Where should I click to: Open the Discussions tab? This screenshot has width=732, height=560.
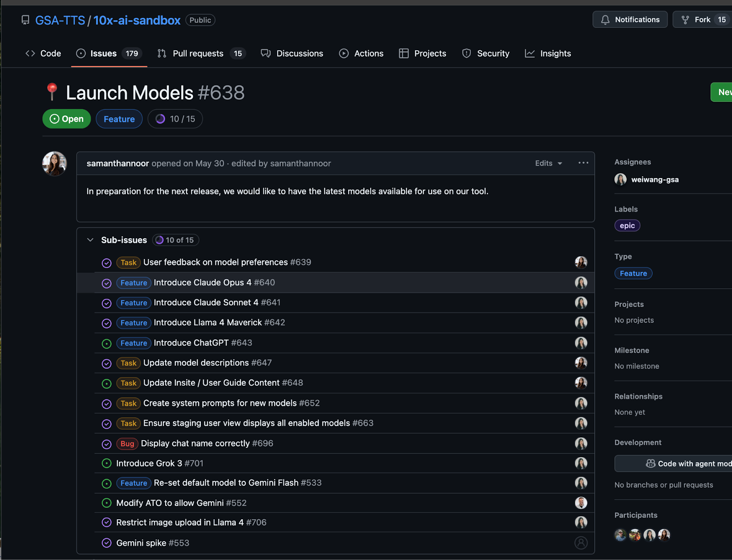point(292,54)
